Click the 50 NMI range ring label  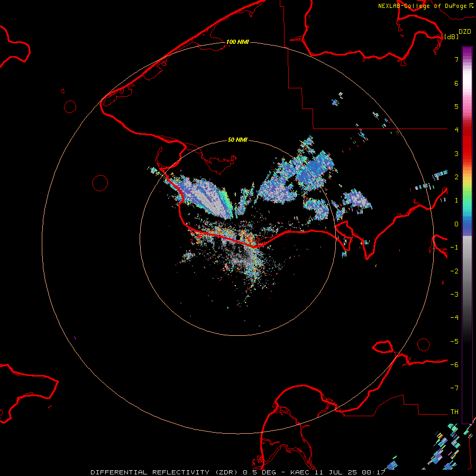pos(237,140)
